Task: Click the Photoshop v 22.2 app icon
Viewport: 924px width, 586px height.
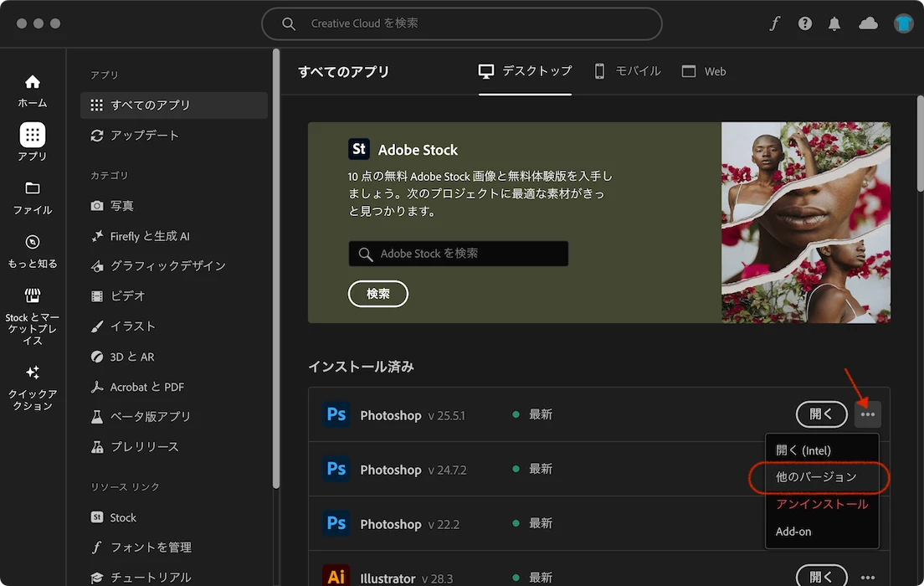Action: 336,523
